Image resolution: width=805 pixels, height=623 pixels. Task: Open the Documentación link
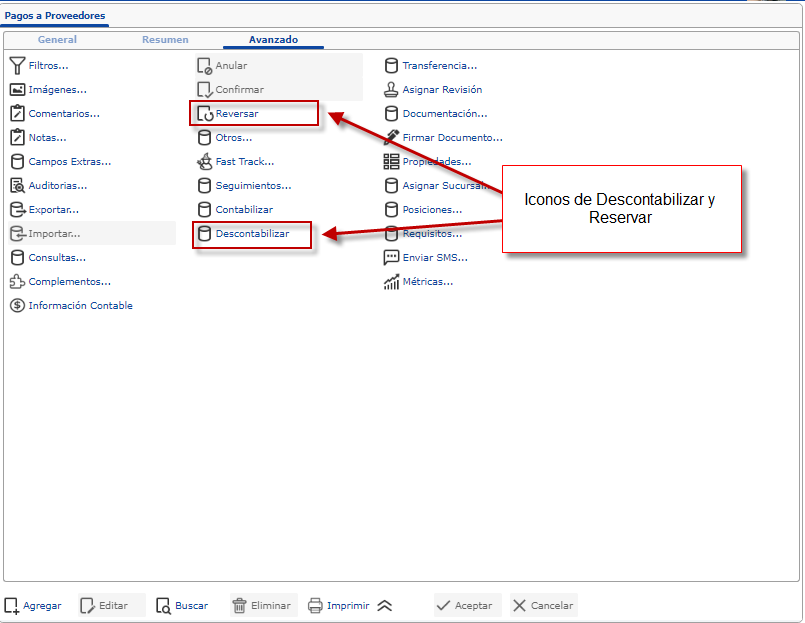445,114
